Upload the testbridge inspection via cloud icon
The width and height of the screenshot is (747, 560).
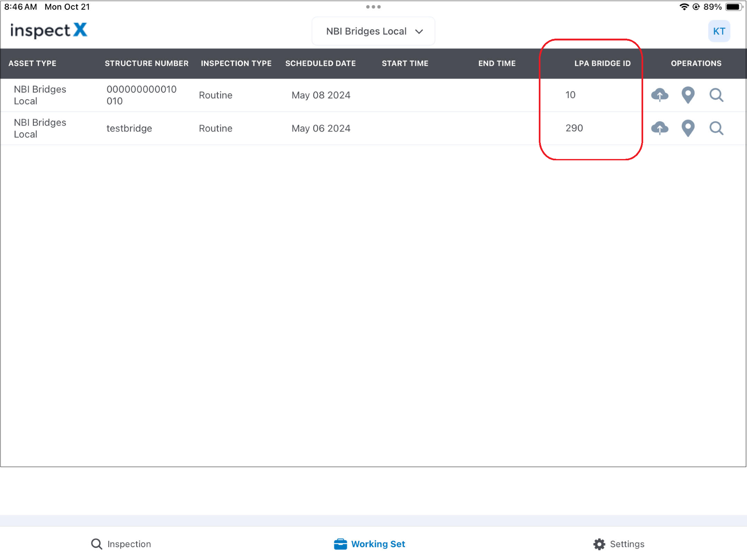tap(659, 128)
